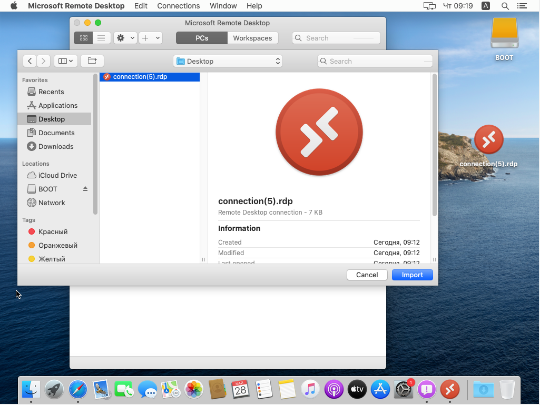Click the Import button
The width and height of the screenshot is (540, 405).
coord(412,274)
